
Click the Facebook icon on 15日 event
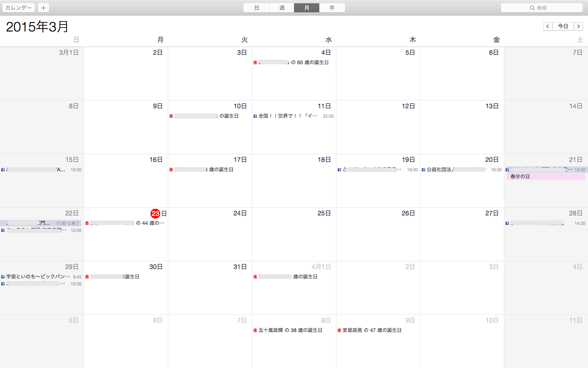3,170
